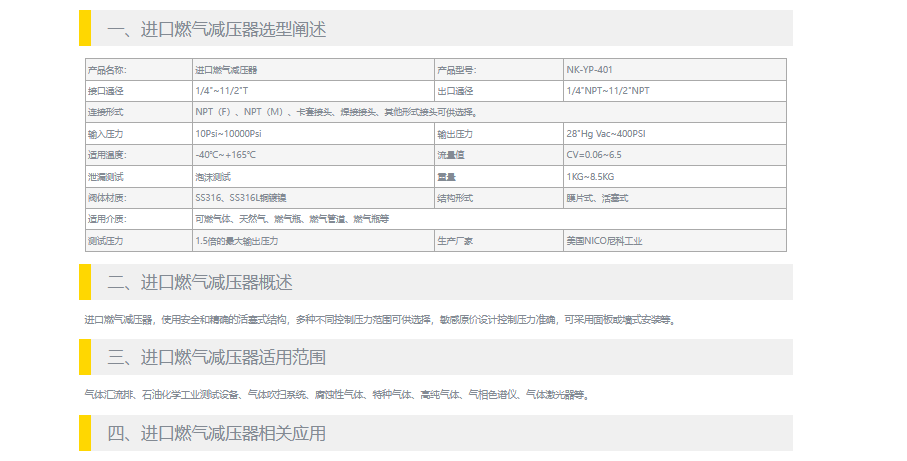
Task: Click the 一、进口燃气减压器选型阐述 heading
Action: tap(217, 29)
